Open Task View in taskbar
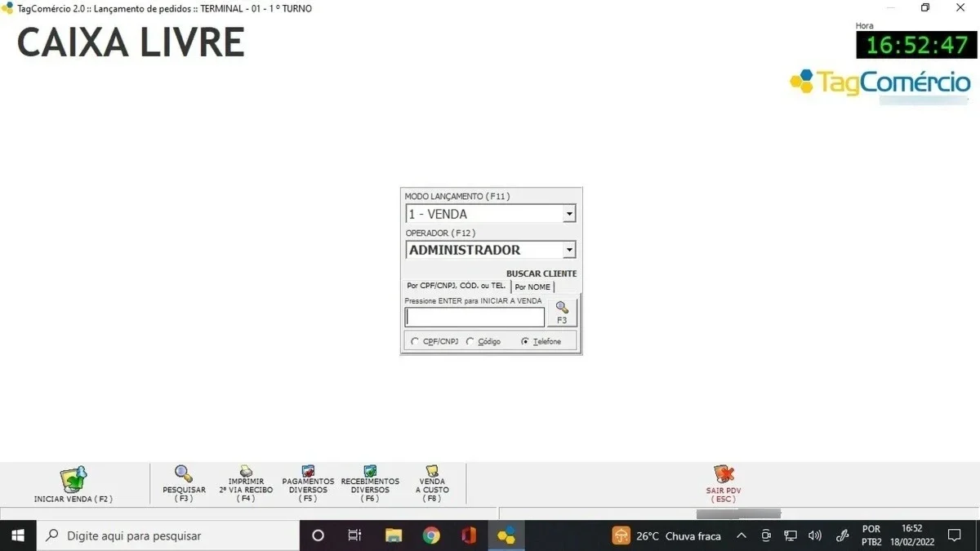 coord(354,535)
